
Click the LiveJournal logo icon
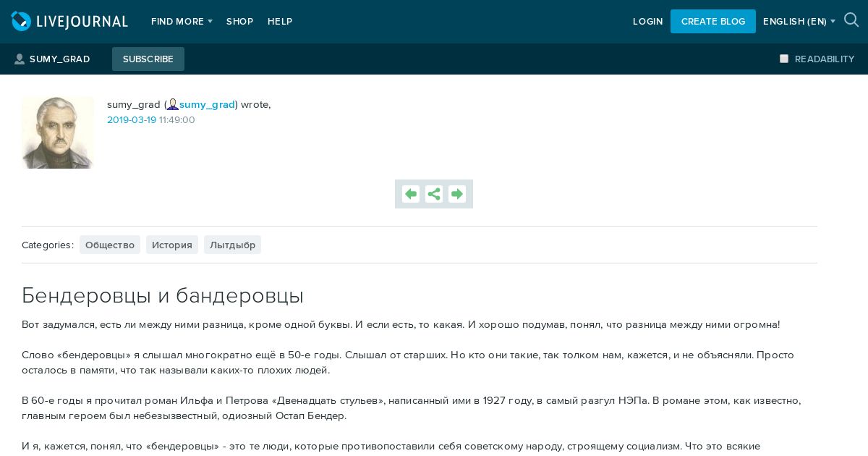[x=22, y=21]
